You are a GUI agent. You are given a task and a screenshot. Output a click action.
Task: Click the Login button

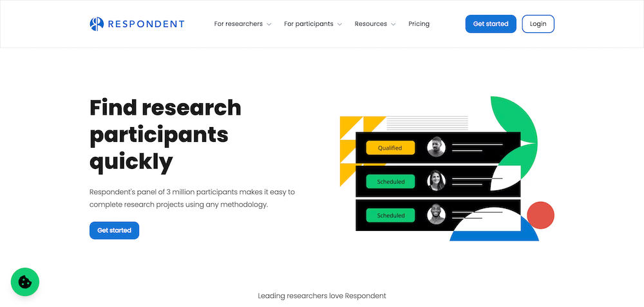538,24
